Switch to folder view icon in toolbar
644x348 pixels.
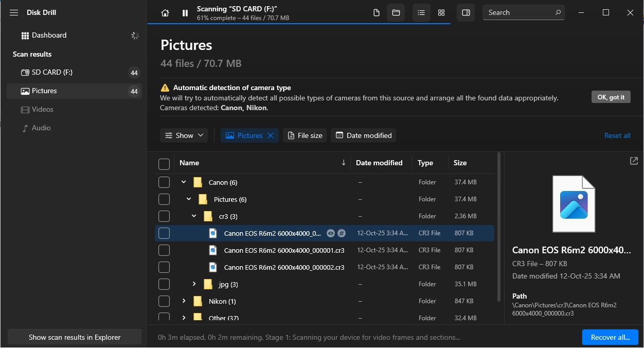(396, 13)
